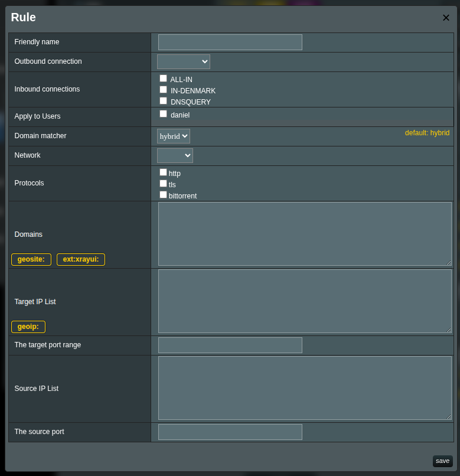Open the Network dropdown
This screenshot has width=460, height=476.
175,155
